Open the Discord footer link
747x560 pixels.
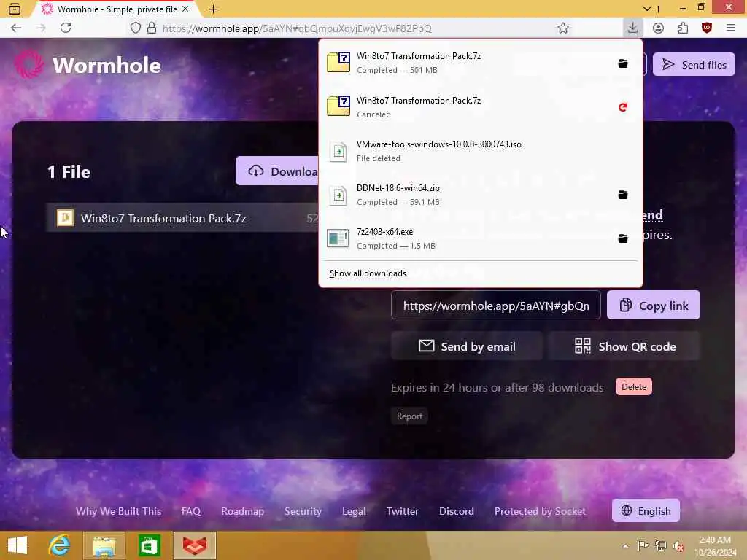coord(457,511)
